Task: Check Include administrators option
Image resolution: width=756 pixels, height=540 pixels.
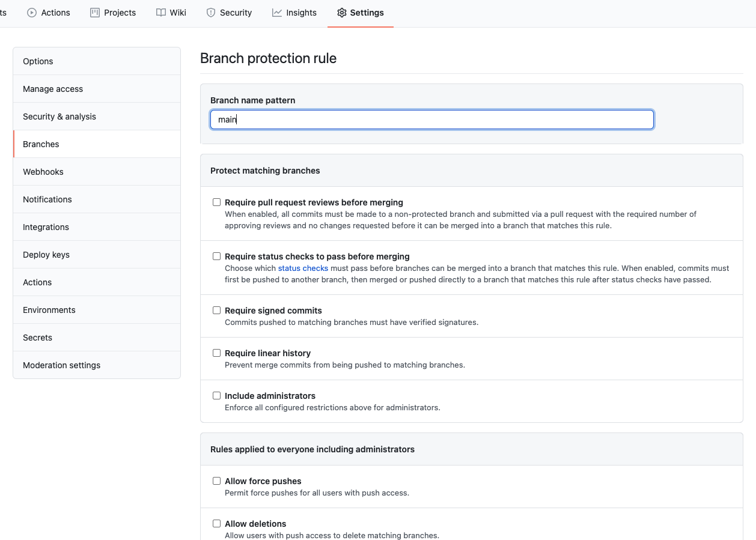Action: click(217, 396)
